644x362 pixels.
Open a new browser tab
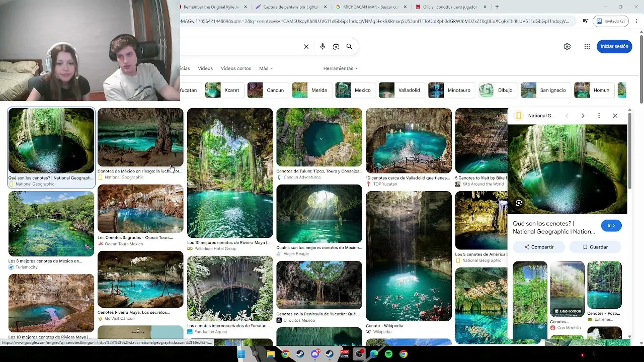[x=497, y=7]
